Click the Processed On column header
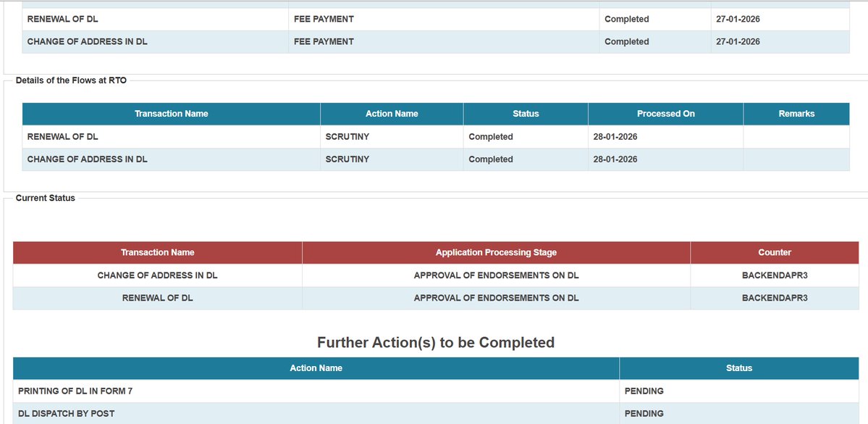This screenshot has width=868, height=424. (666, 114)
